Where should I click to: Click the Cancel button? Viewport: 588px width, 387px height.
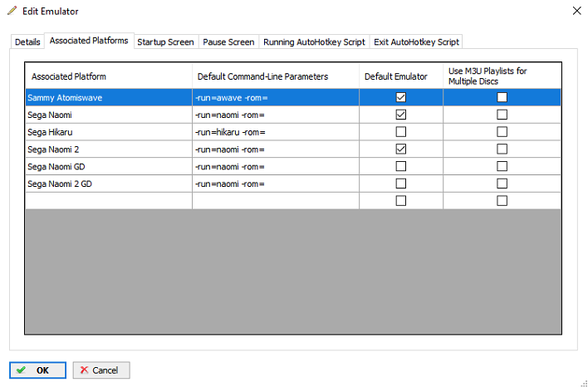(101, 370)
